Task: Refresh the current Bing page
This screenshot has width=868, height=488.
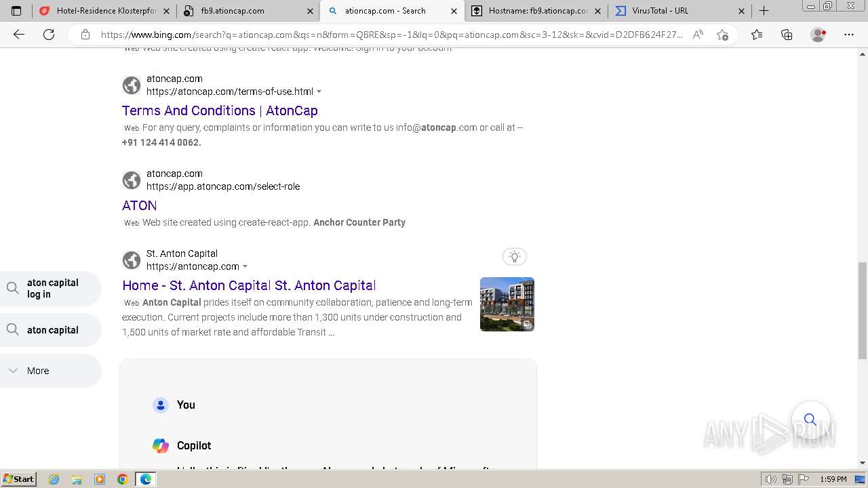Action: click(49, 35)
